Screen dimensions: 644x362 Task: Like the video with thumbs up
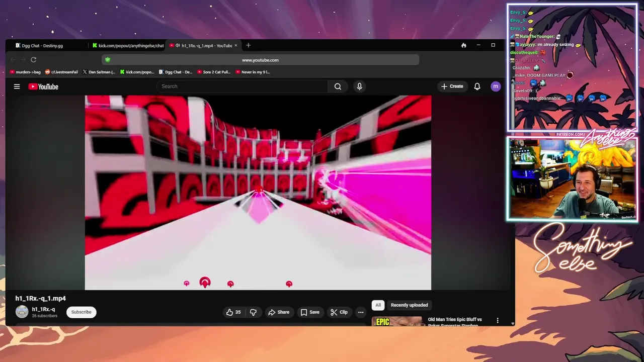[x=234, y=312]
